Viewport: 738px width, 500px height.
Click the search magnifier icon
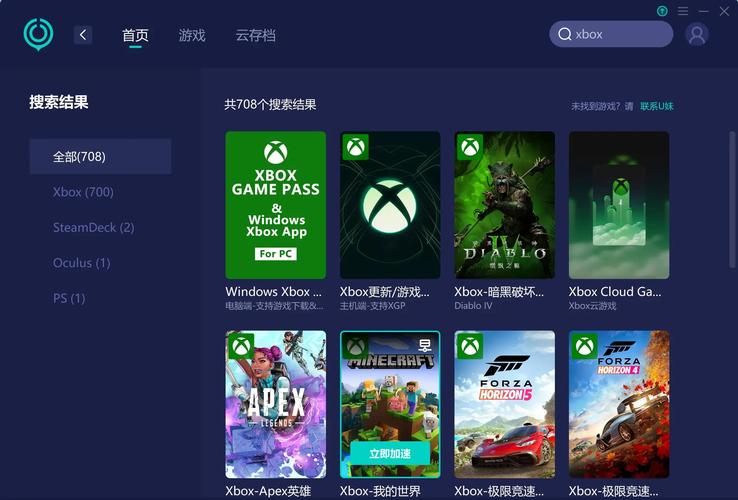coord(564,34)
